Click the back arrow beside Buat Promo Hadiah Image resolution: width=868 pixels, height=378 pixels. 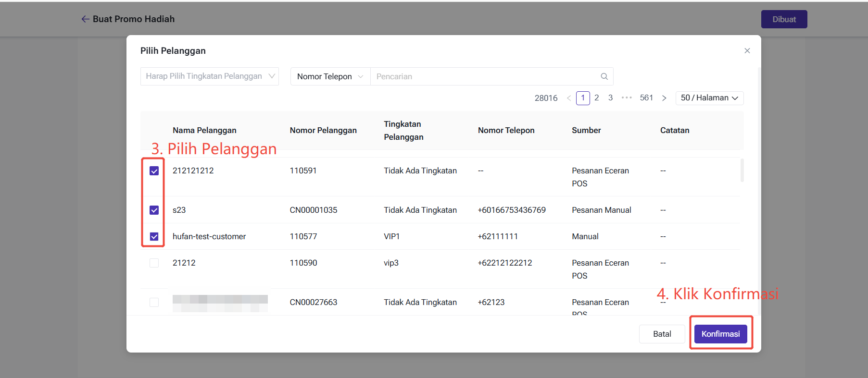coord(85,19)
